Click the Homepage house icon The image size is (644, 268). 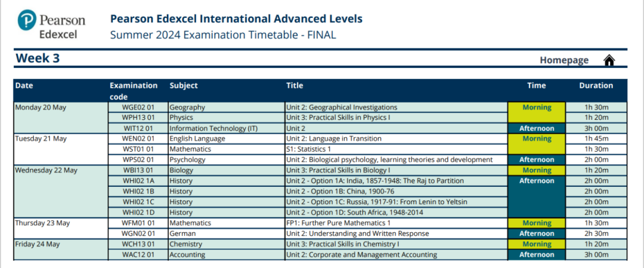(609, 60)
